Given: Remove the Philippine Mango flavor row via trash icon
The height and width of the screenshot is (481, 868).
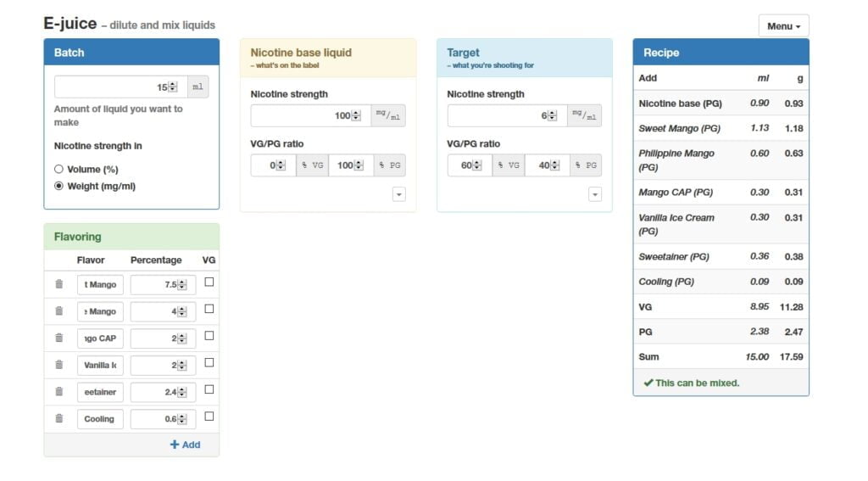Looking at the screenshot, I should 59,310.
